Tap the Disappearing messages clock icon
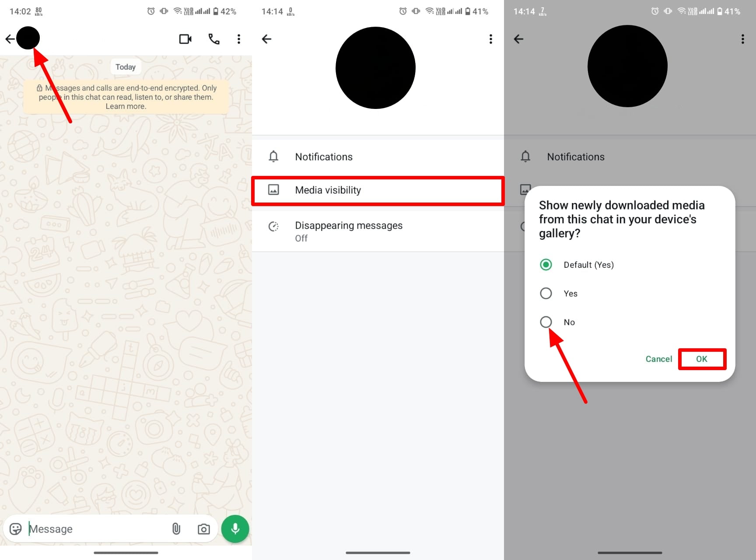Screen dimensions: 756x560 point(273,226)
